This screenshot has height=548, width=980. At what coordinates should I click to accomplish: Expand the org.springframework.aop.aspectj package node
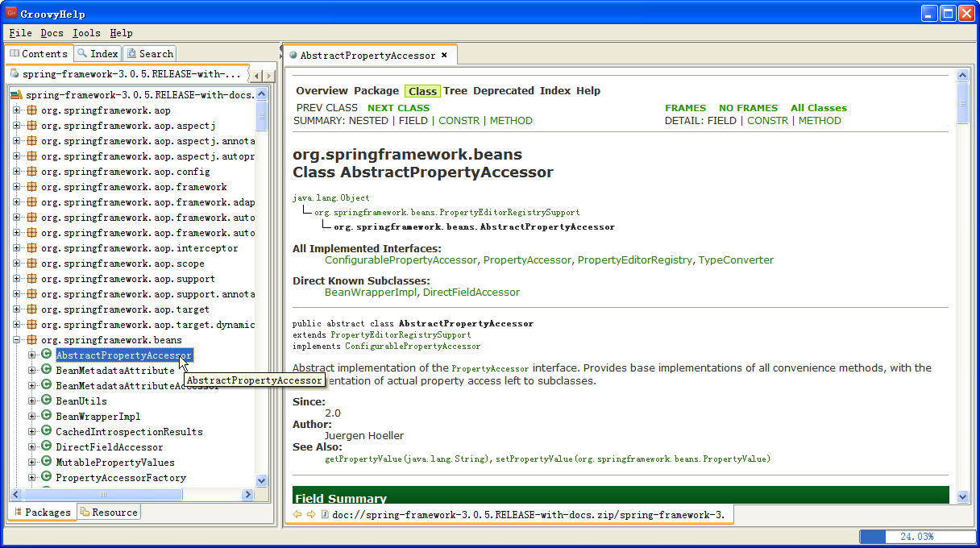pyautogui.click(x=17, y=126)
